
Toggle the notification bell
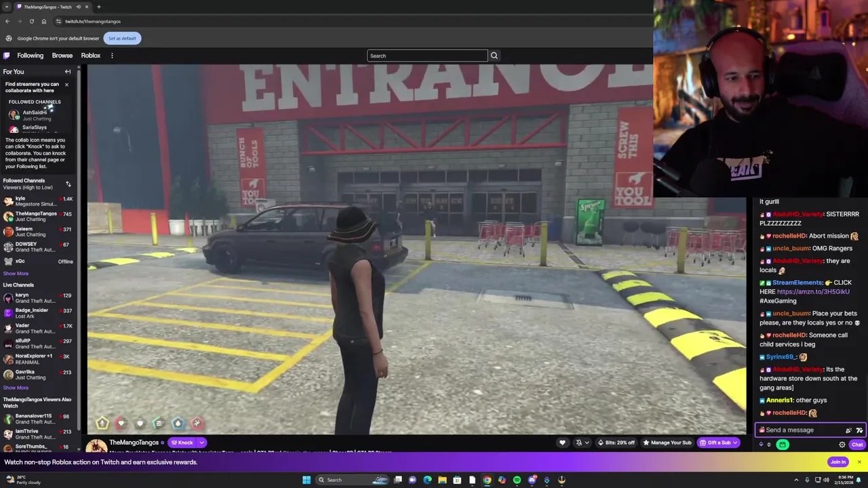(x=578, y=443)
